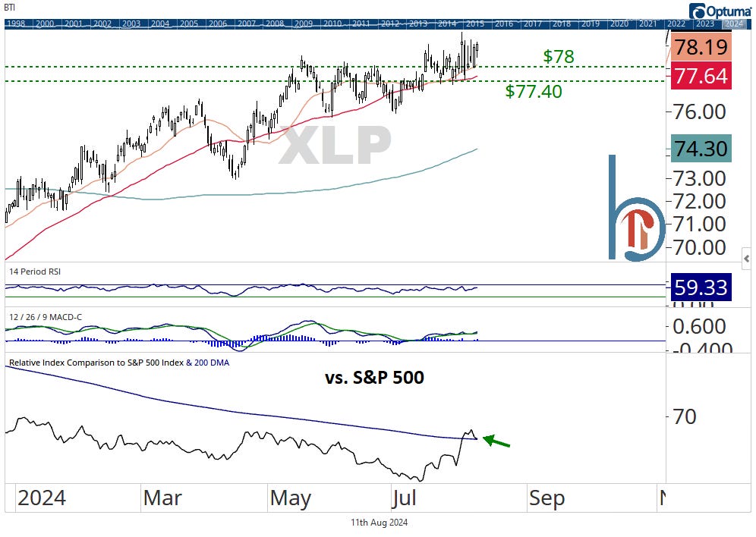The width and height of the screenshot is (756, 537).
Task: Go to 2004 in the year bar
Action: tap(160, 24)
